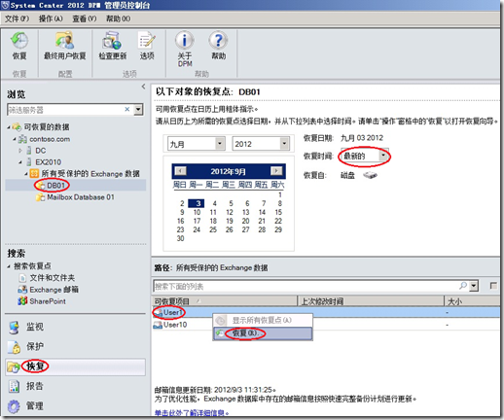Image resolution: width=504 pixels, height=420 pixels.
Task: Toggle the checkbox right of list search
Action: [x=493, y=286]
